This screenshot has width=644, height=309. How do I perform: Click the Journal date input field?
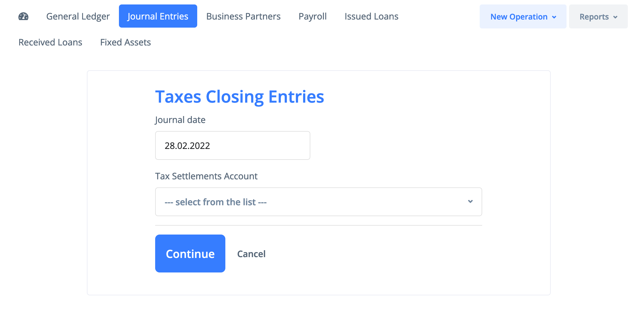[233, 146]
